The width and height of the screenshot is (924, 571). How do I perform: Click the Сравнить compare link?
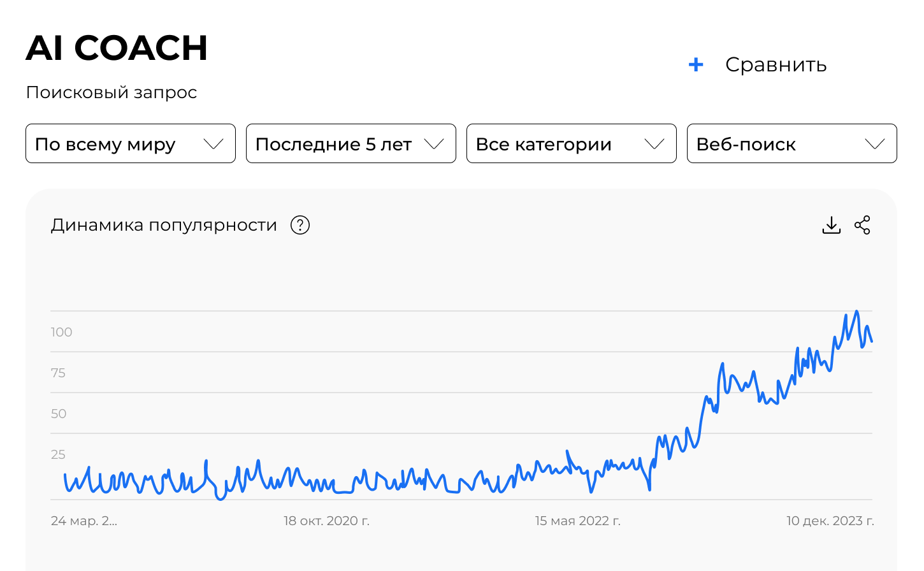pos(776,64)
